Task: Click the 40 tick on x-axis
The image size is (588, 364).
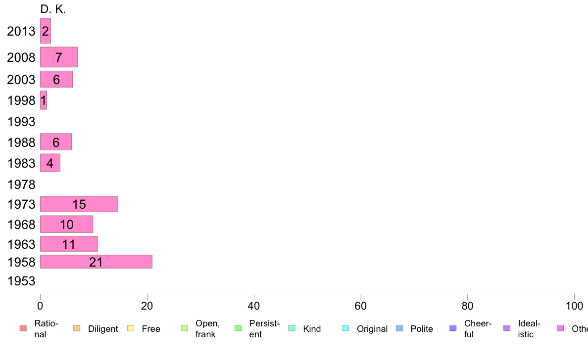Action: (x=254, y=306)
